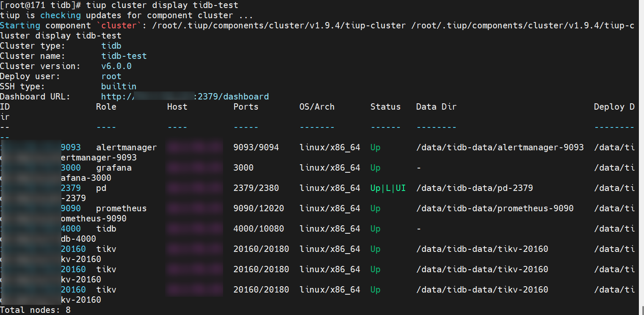644x315 pixels.
Task: Click the 'OS/Arch' column header
Action: coord(317,107)
